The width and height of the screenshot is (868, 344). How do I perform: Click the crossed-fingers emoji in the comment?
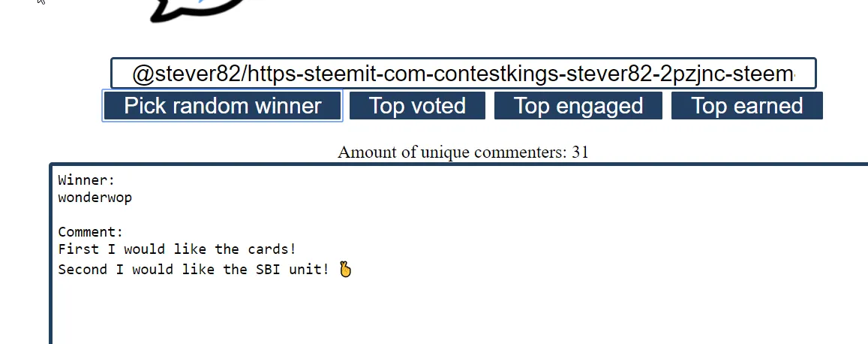[x=345, y=269]
